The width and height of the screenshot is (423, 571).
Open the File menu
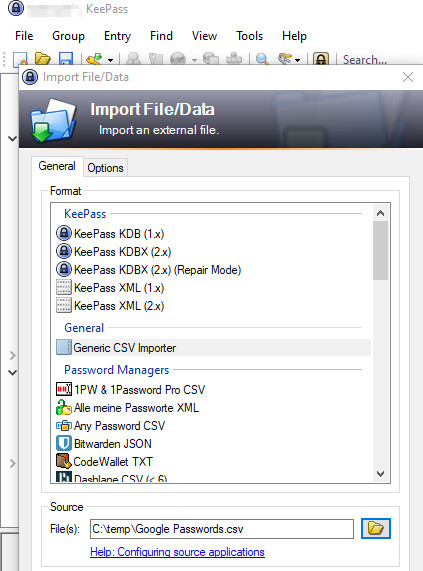coord(24,36)
